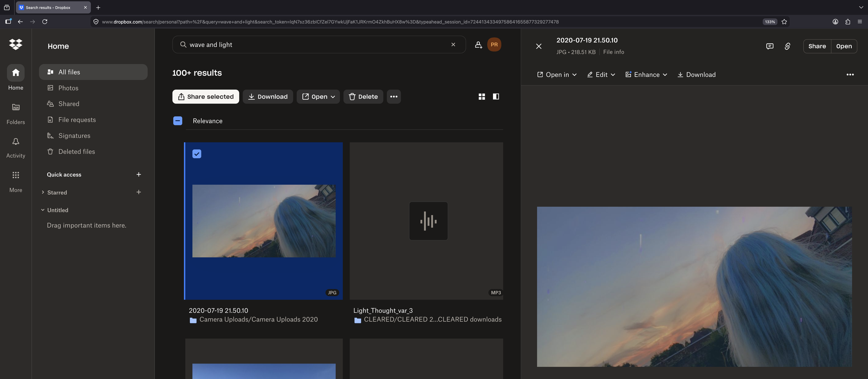Image resolution: width=868 pixels, height=379 pixels.
Task: Click the File info link
Action: point(614,52)
